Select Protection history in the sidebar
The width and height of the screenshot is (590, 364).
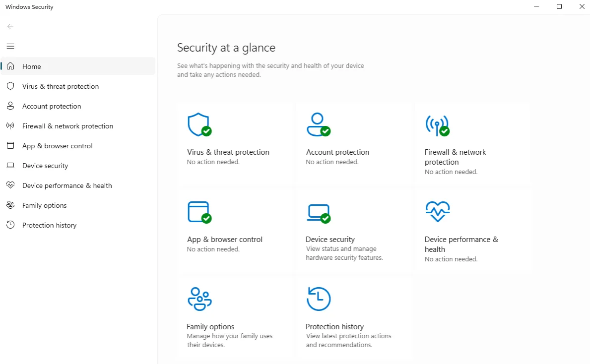(x=49, y=225)
